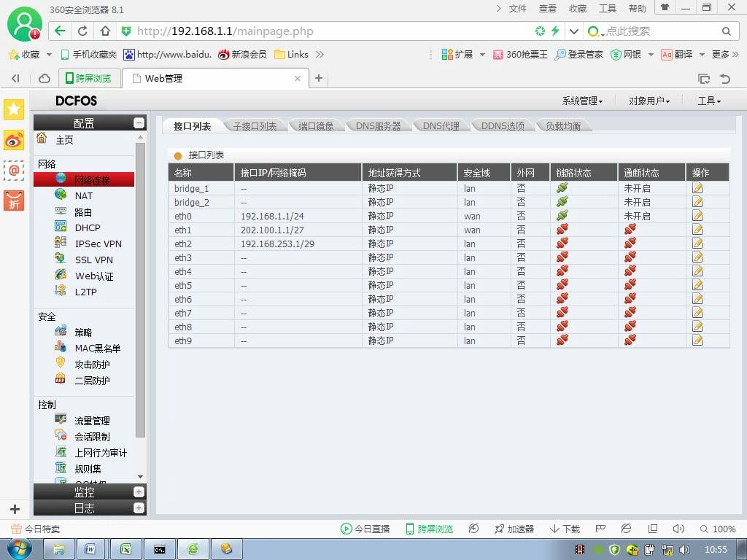Edit the eth0 interface entry

(697, 216)
